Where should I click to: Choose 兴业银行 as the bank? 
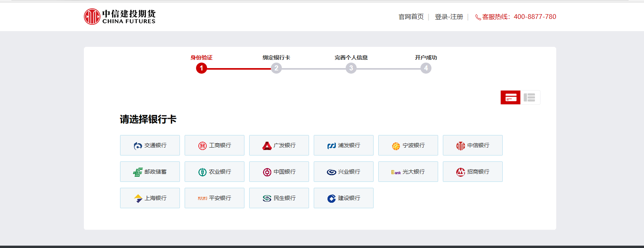click(344, 172)
